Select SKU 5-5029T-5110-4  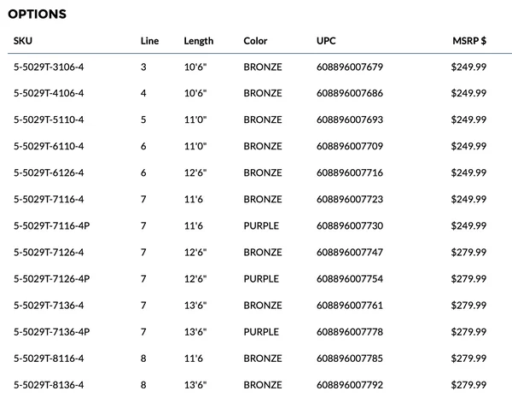coord(49,120)
